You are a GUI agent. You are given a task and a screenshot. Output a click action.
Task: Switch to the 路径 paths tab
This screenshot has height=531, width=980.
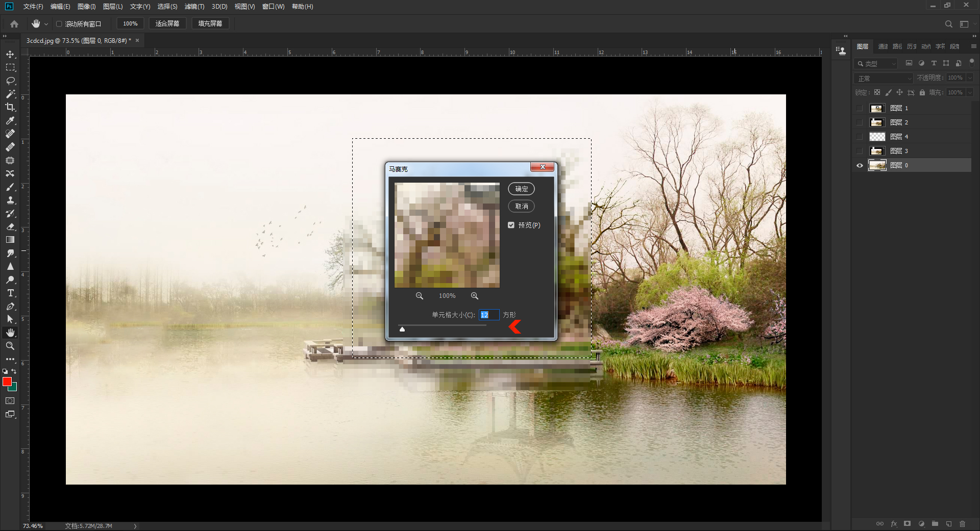coord(897,46)
